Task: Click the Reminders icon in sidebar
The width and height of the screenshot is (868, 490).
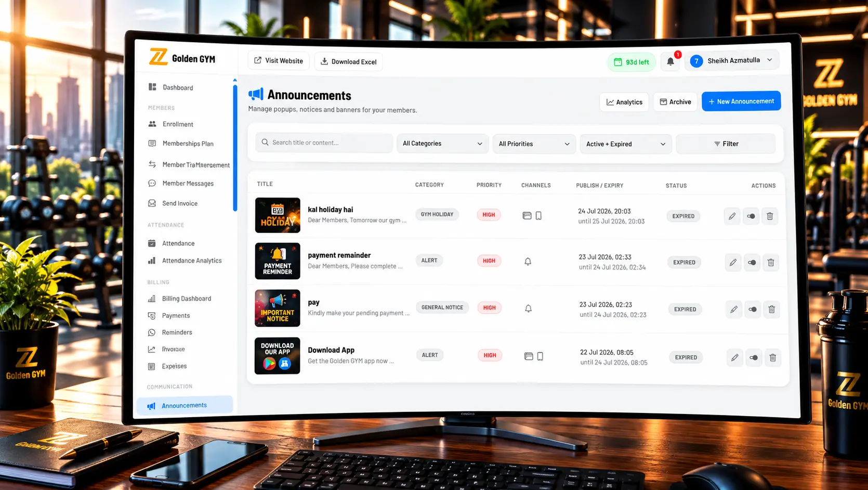Action: tap(152, 332)
